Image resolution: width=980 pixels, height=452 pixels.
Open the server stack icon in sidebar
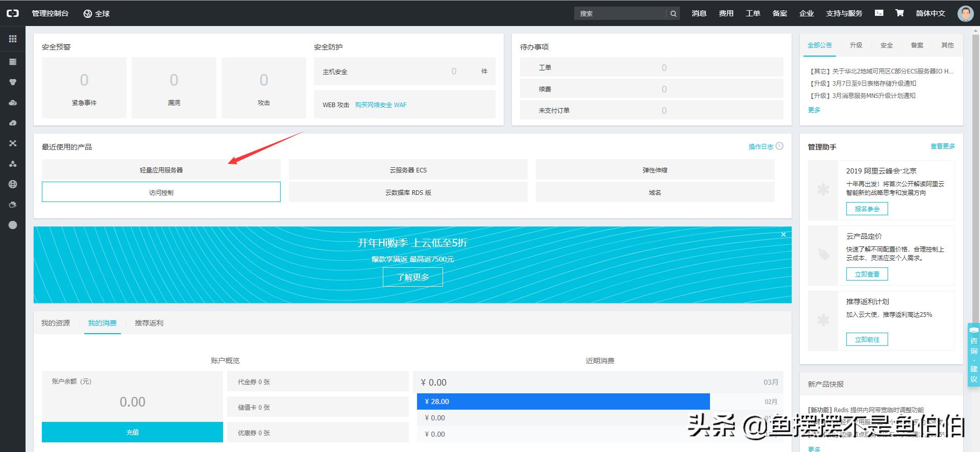point(13,62)
